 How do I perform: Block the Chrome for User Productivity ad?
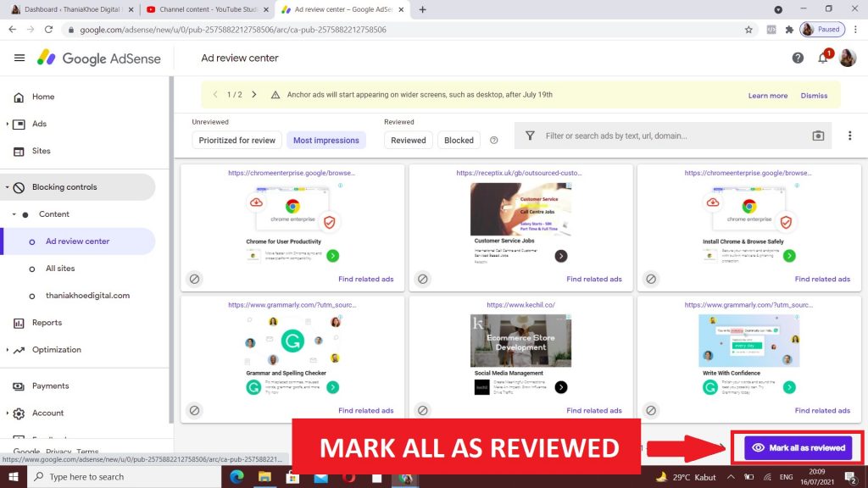[x=194, y=278]
